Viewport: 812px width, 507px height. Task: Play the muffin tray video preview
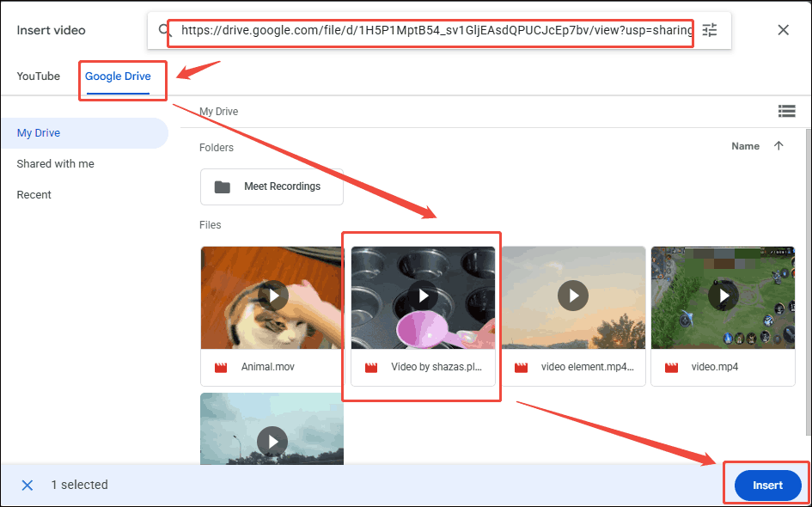coord(423,296)
